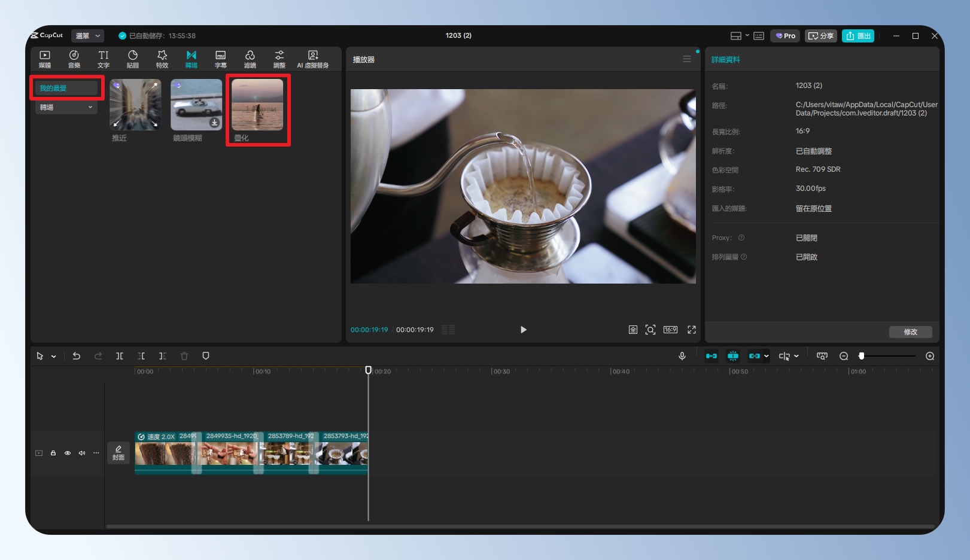Click the microphone voiceover record icon
Screen dimensions: 970x560
click(x=682, y=356)
